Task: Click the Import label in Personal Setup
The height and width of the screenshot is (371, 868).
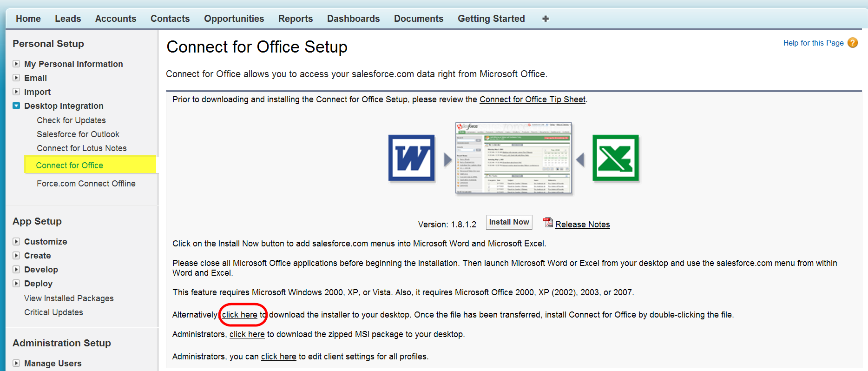Action: 37,92
